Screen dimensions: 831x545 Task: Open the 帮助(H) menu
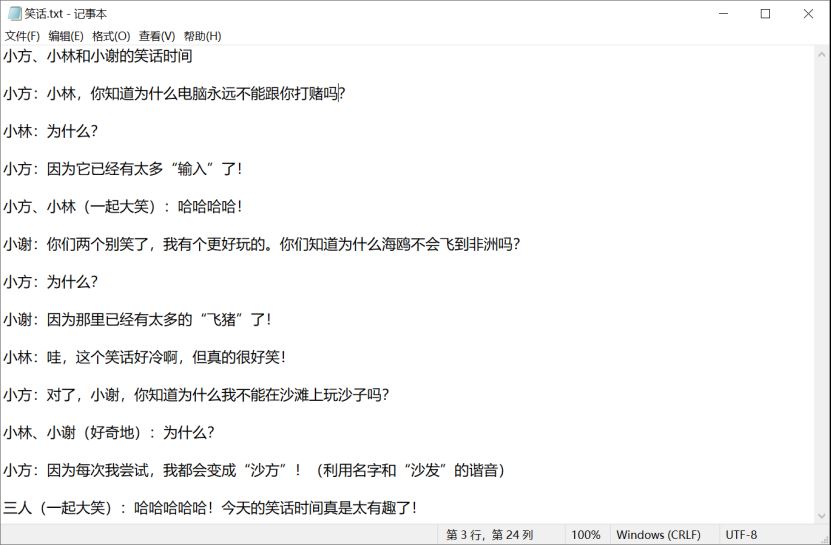click(x=202, y=36)
